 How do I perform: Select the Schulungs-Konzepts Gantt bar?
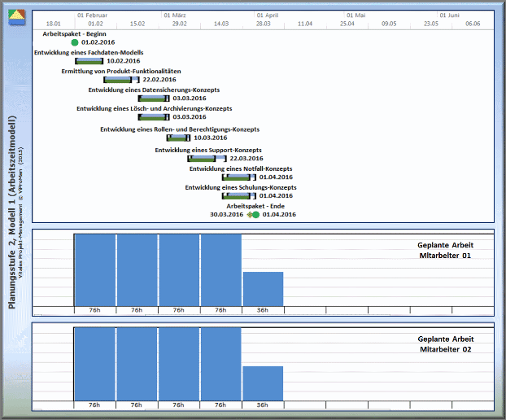pos(239,196)
